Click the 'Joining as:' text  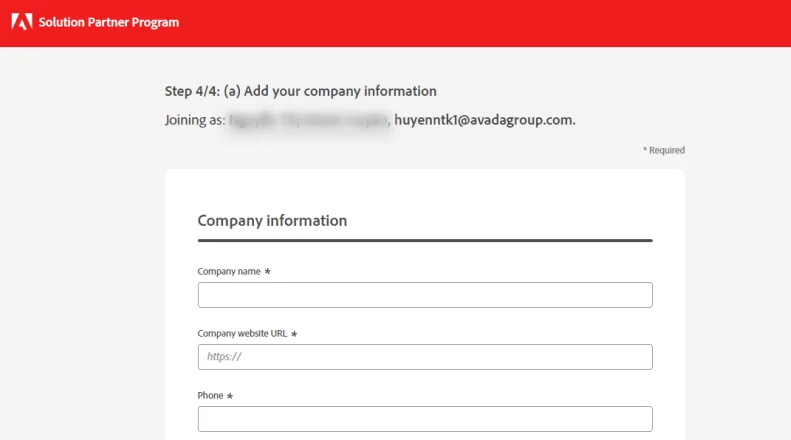click(x=195, y=120)
